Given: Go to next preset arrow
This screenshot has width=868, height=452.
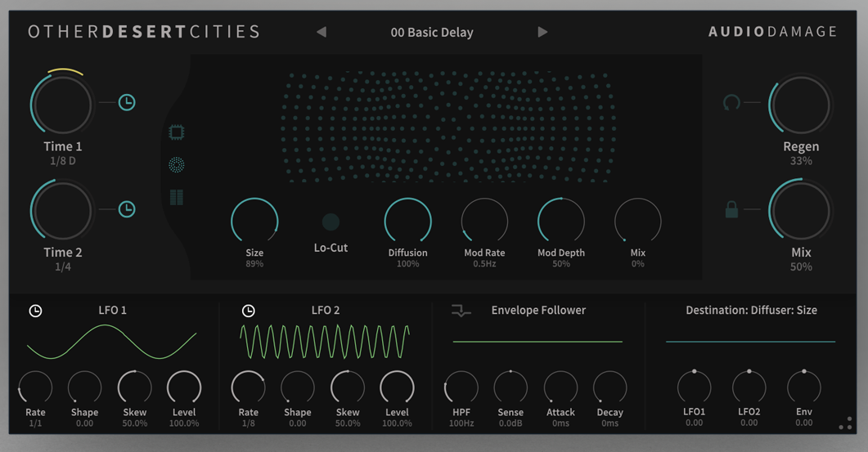Looking at the screenshot, I should [542, 32].
